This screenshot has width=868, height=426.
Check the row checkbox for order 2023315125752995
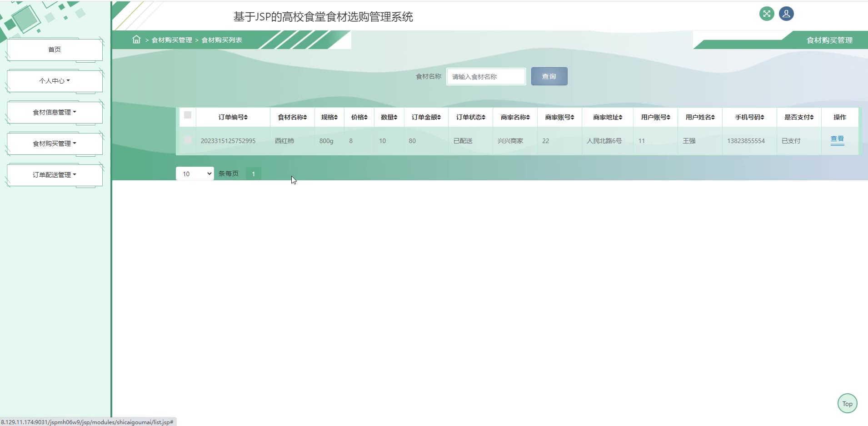[188, 140]
